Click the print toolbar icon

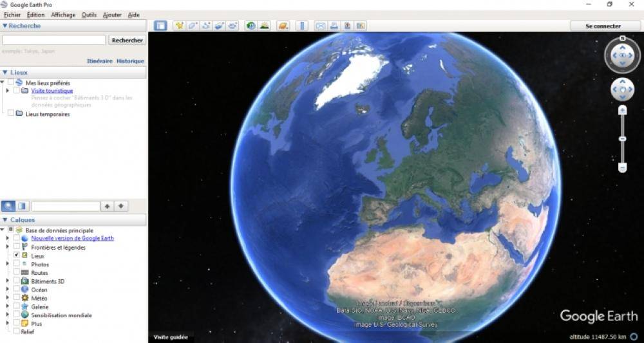(x=334, y=26)
